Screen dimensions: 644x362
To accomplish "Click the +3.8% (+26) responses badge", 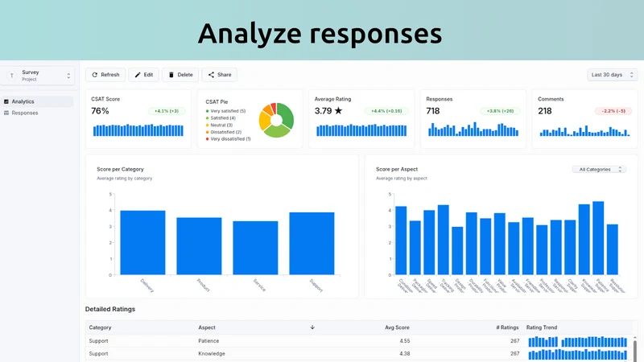I will [x=500, y=111].
